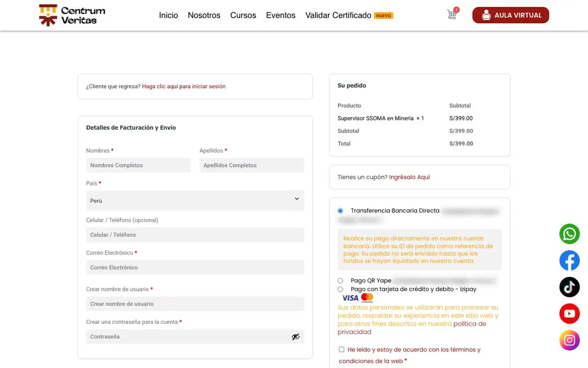Open WhatsApp chat floating icon
Image resolution: width=588 pixels, height=368 pixels.
[x=569, y=234]
